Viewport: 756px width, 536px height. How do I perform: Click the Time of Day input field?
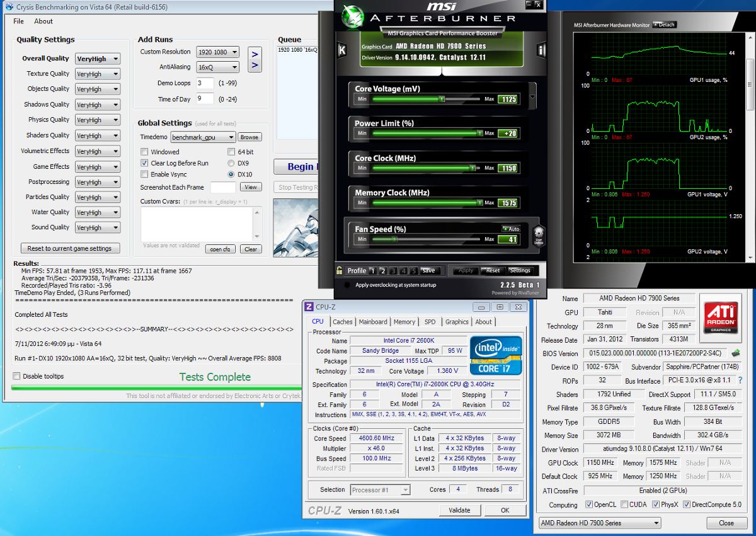coord(205,99)
